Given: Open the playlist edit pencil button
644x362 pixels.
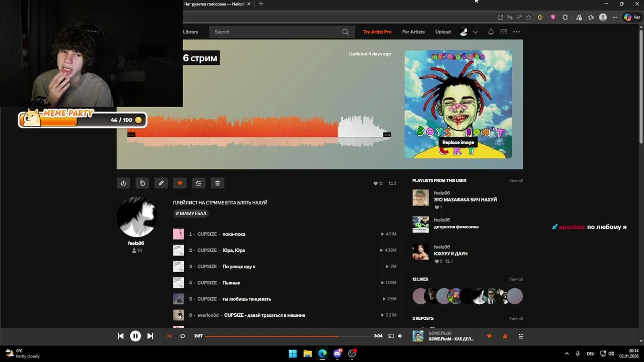Looking at the screenshot, I should (161, 183).
